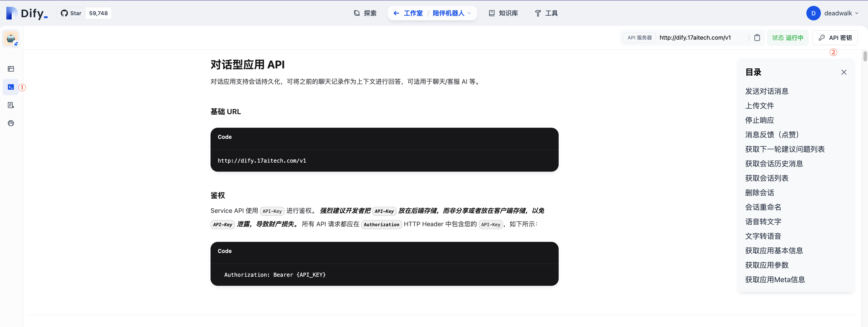
Task: Open the 探索 navigation item
Action: tap(365, 13)
